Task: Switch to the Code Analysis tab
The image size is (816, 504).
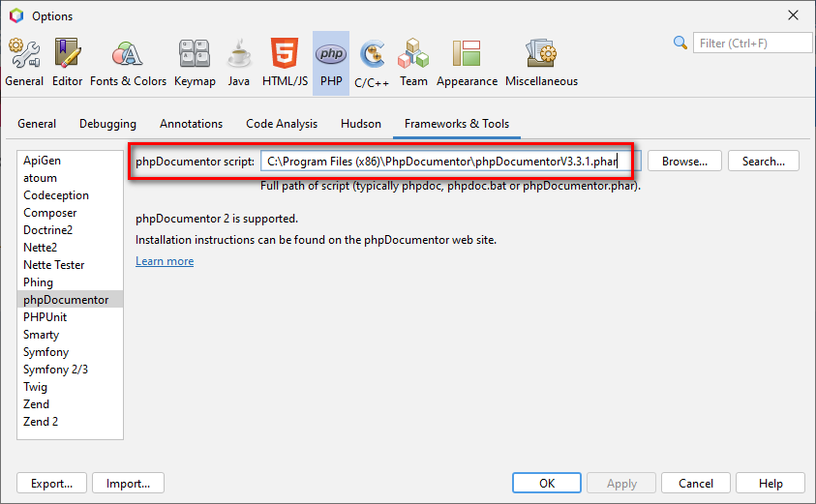Action: click(x=282, y=124)
